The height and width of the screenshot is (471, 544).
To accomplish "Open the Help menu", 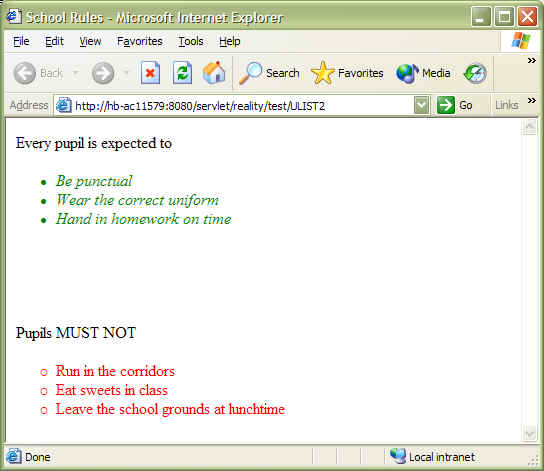I will click(230, 41).
